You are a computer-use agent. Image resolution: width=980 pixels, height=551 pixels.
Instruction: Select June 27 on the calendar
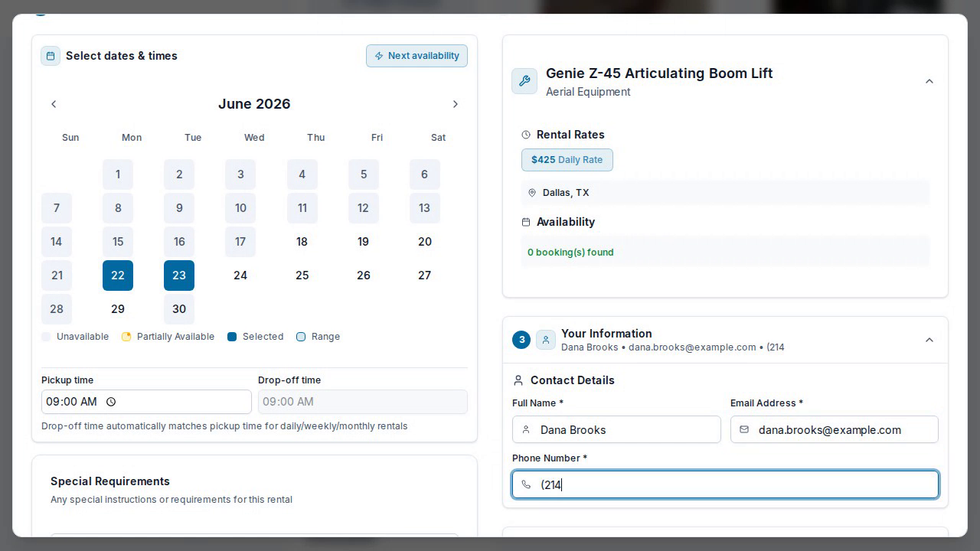pos(425,275)
